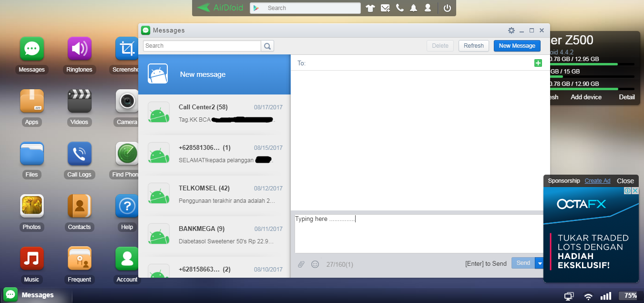Viewport: 644px width, 303px height.
Task: Click the power icon in AirDroid toolbar
Action: (447, 8)
